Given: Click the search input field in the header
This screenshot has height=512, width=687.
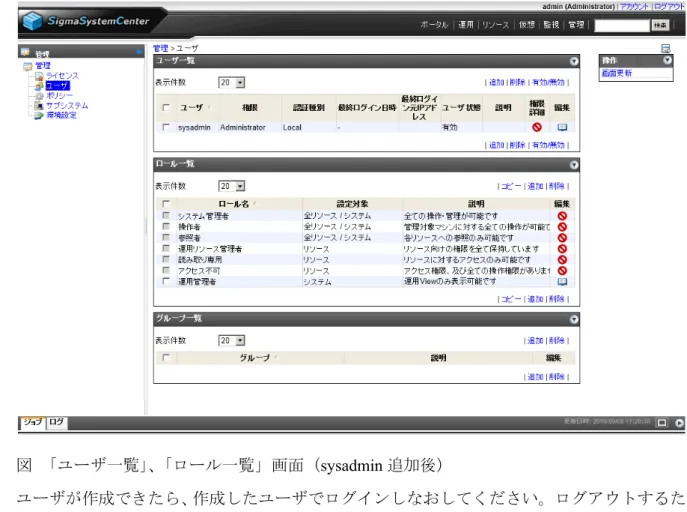Looking at the screenshot, I should pyautogui.click(x=622, y=25).
